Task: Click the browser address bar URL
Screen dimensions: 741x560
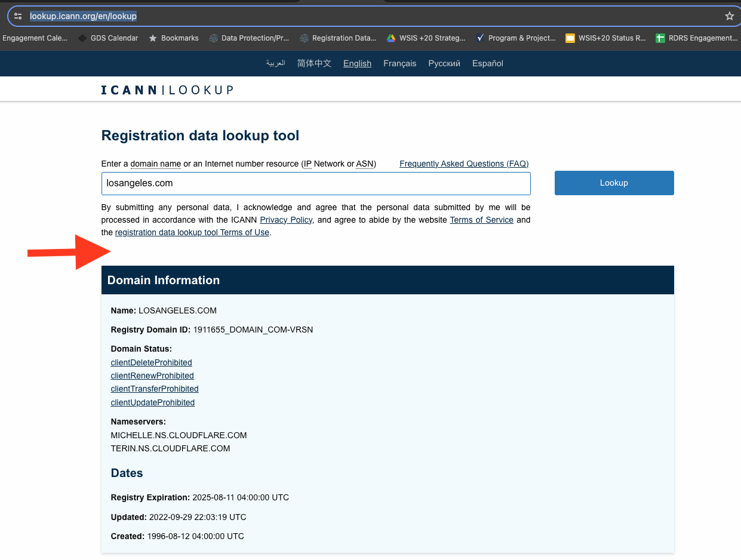Action: [84, 16]
